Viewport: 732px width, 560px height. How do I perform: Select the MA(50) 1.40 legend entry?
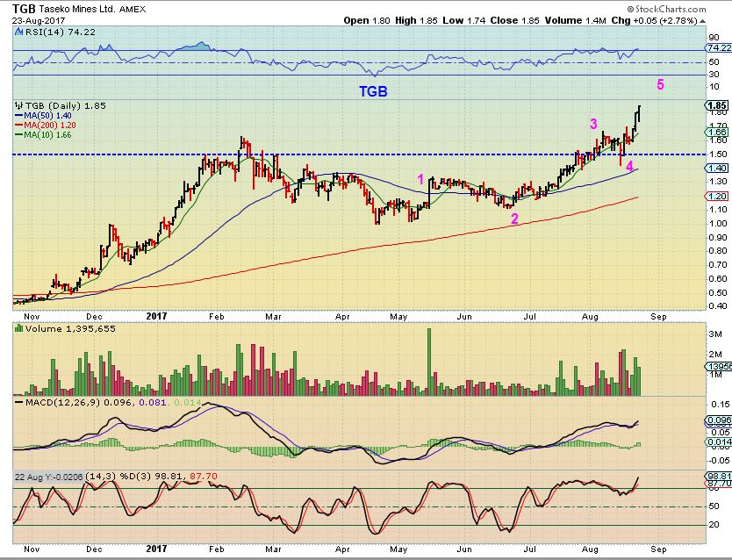[x=43, y=115]
